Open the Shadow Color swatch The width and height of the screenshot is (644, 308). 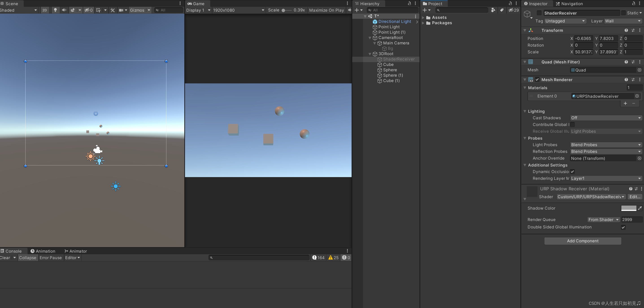click(629, 208)
